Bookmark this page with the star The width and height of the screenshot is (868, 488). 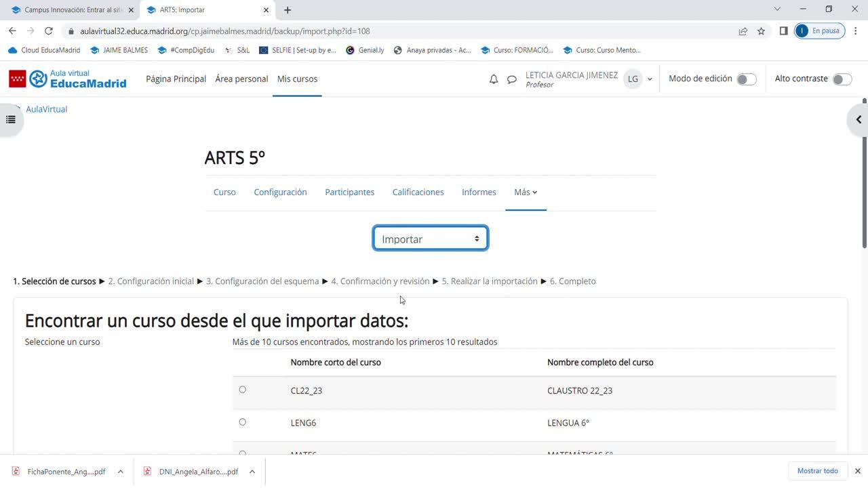(x=761, y=31)
